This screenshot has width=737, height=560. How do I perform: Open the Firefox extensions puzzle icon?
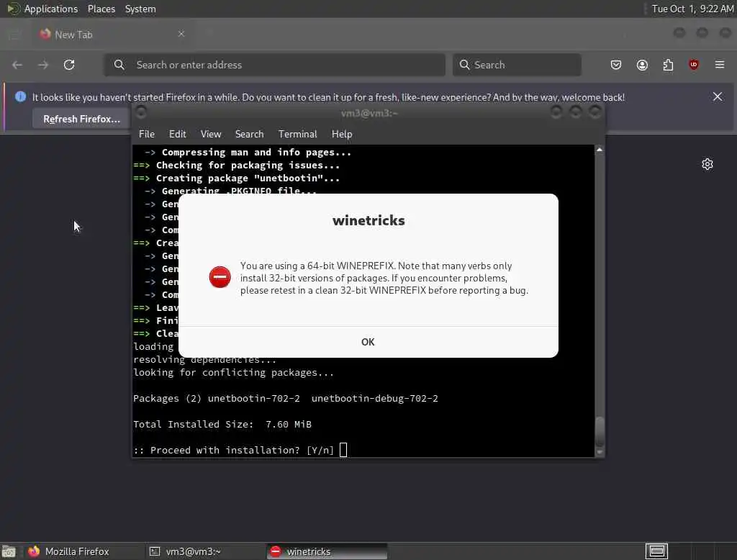click(668, 65)
